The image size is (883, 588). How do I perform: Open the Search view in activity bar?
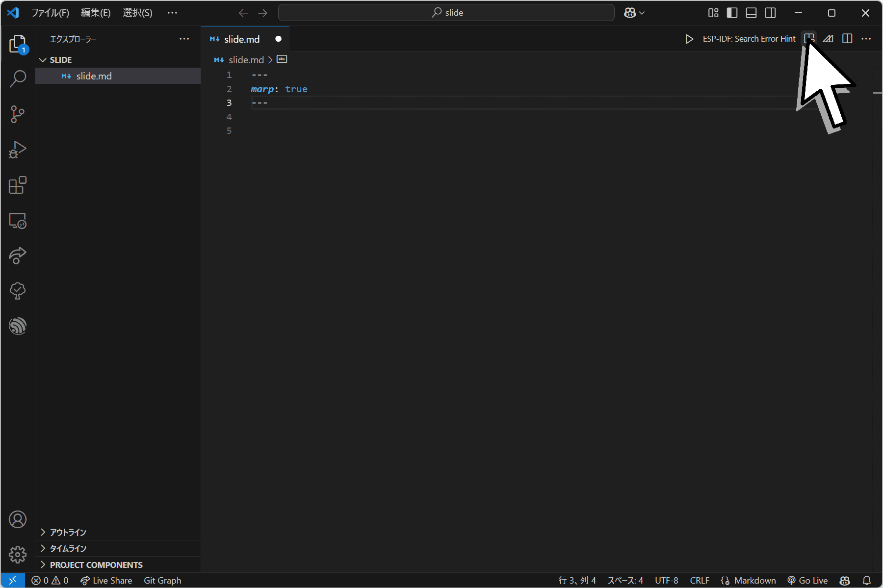(18, 78)
